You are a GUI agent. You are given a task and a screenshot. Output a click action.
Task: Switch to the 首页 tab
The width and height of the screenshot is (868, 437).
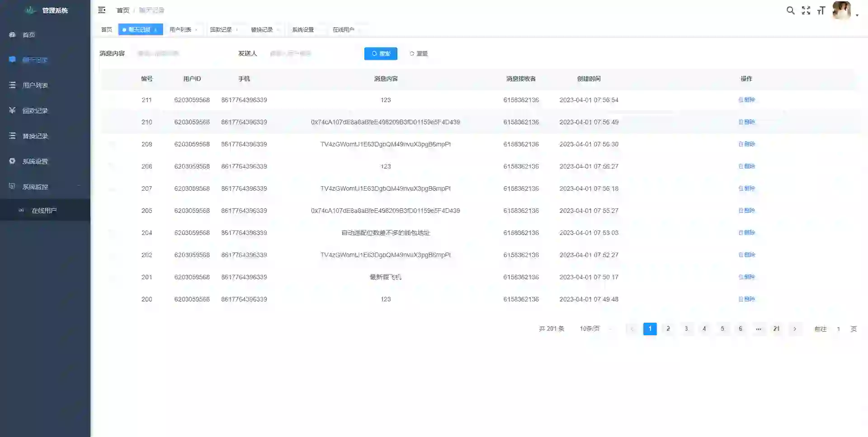(x=107, y=29)
